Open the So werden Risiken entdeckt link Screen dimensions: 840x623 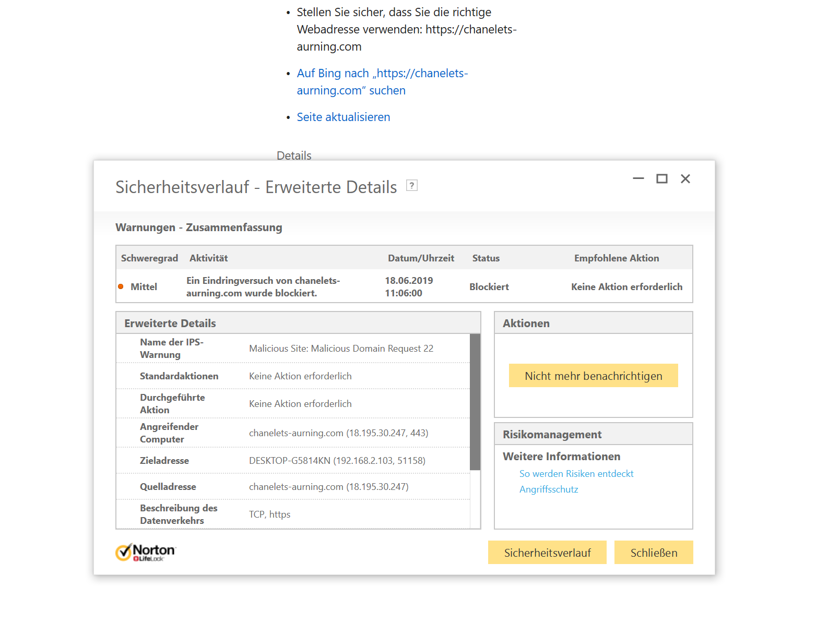(x=576, y=474)
